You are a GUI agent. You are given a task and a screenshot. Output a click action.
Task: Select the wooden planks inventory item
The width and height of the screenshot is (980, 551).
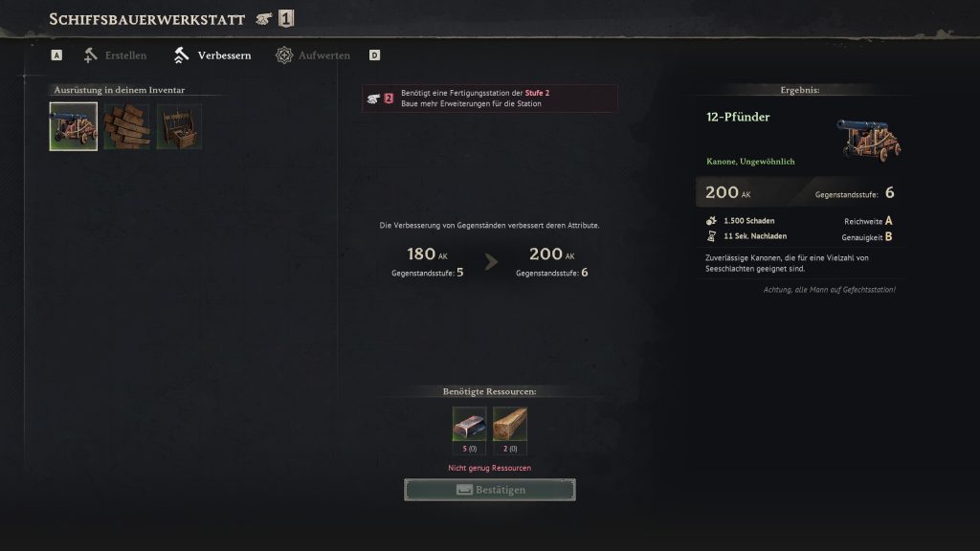[127, 127]
